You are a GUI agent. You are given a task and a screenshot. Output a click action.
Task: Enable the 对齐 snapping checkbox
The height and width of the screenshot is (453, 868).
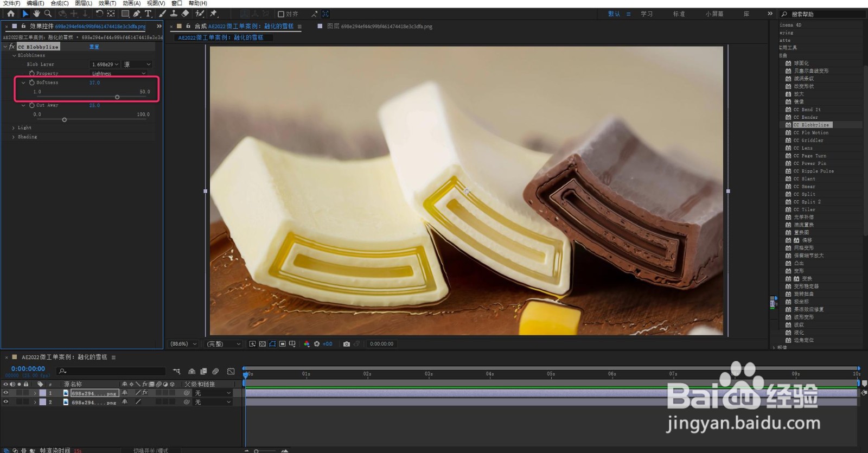tap(281, 14)
